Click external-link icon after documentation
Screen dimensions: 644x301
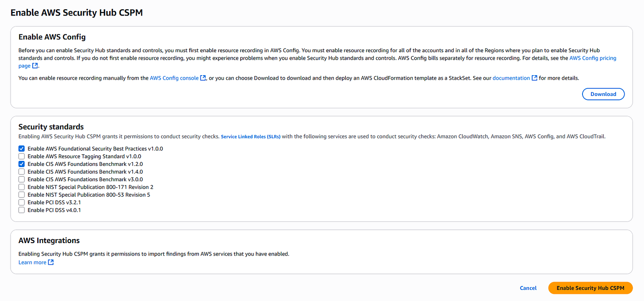[x=534, y=78]
